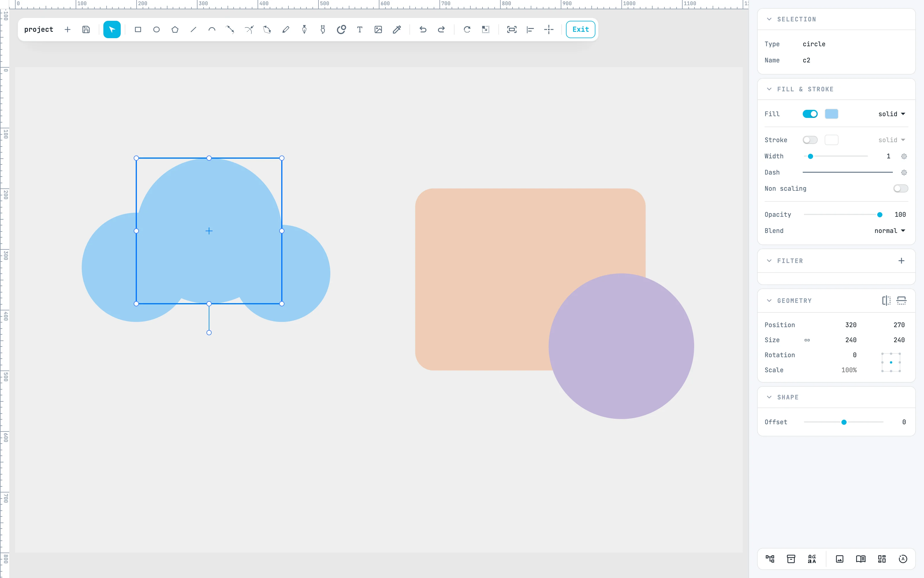Open the layers tree panel icon
Screen dimensions: 924x578
tap(770, 559)
